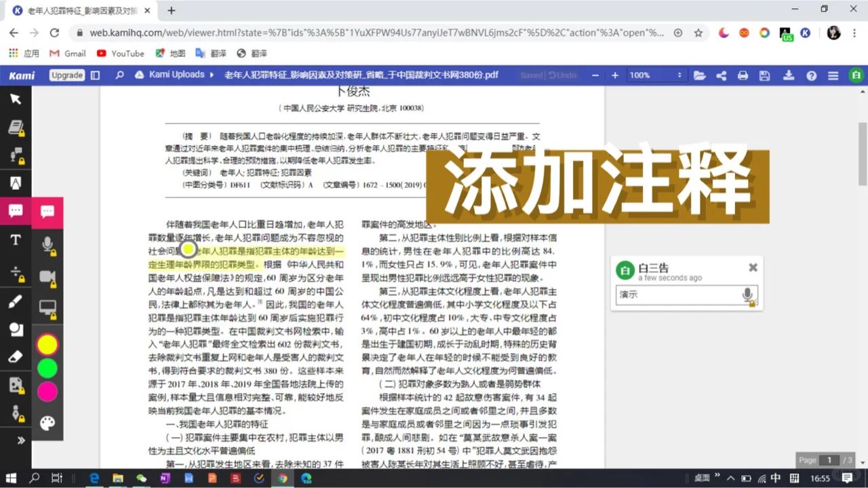868x488 pixels.
Task: Click the comment text input field
Action: tap(678, 294)
